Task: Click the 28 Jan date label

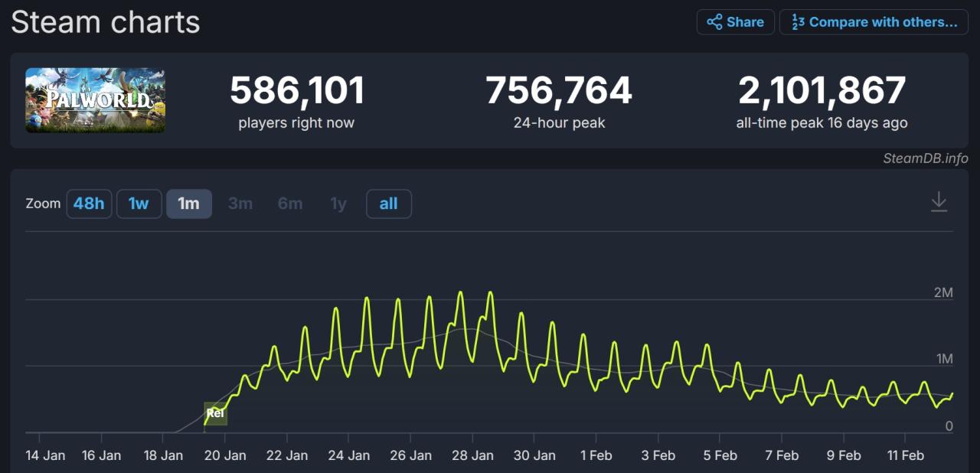Action: click(472, 455)
